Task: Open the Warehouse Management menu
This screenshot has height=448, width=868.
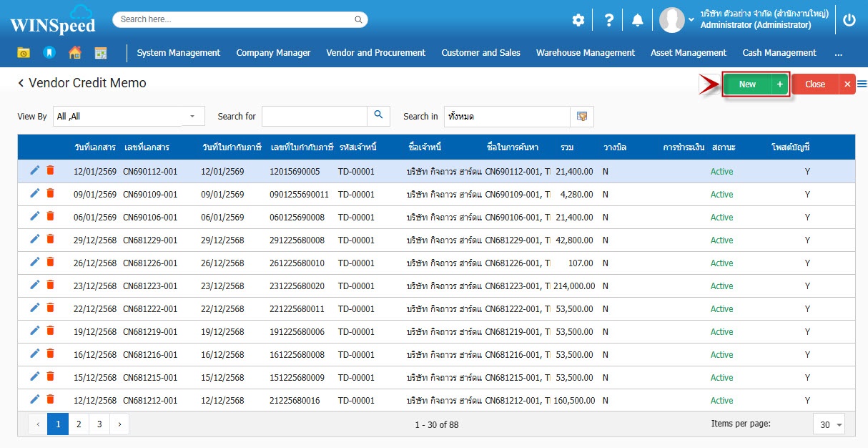Action: [585, 52]
